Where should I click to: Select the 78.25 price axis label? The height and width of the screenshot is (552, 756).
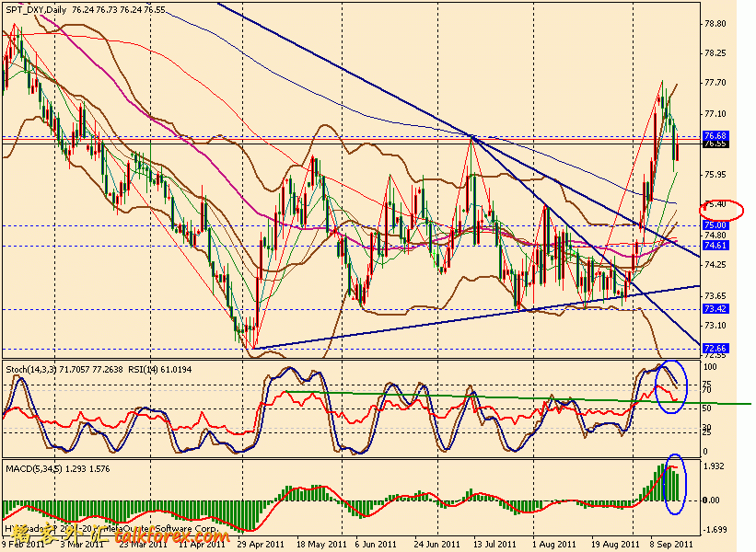coord(715,53)
